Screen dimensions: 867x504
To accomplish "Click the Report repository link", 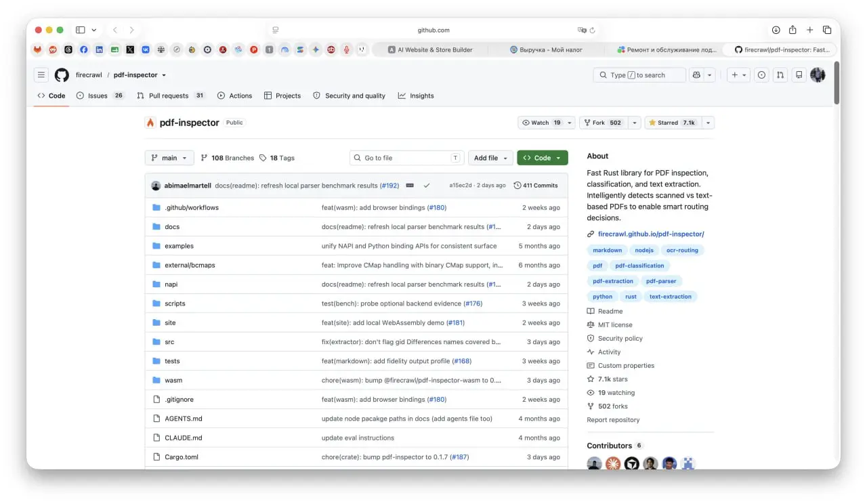I will point(613,420).
